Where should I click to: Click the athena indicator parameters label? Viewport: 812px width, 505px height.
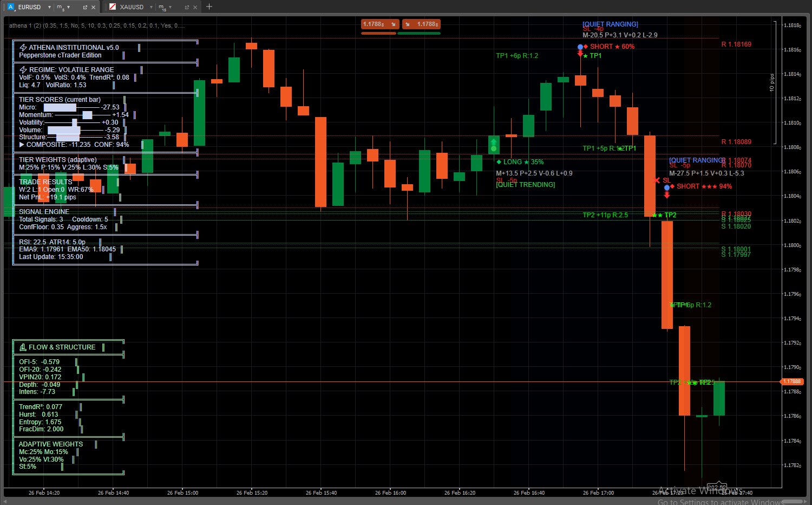pyautogui.click(x=96, y=25)
